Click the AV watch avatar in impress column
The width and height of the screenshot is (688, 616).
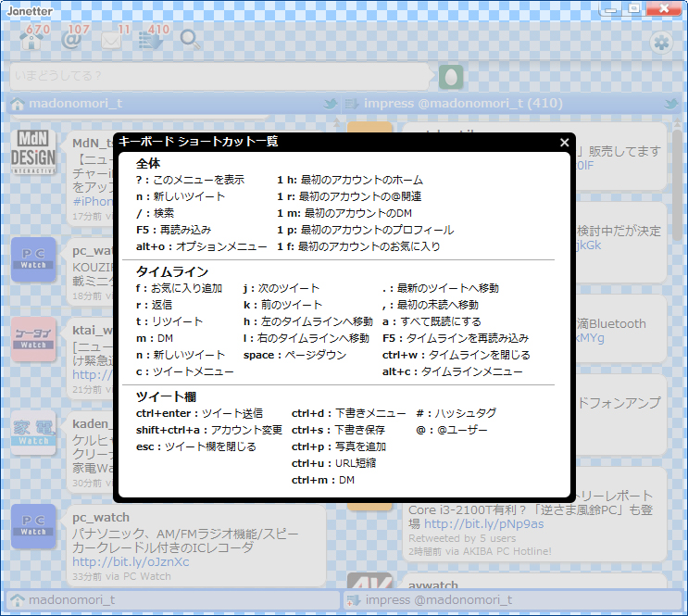(369, 581)
